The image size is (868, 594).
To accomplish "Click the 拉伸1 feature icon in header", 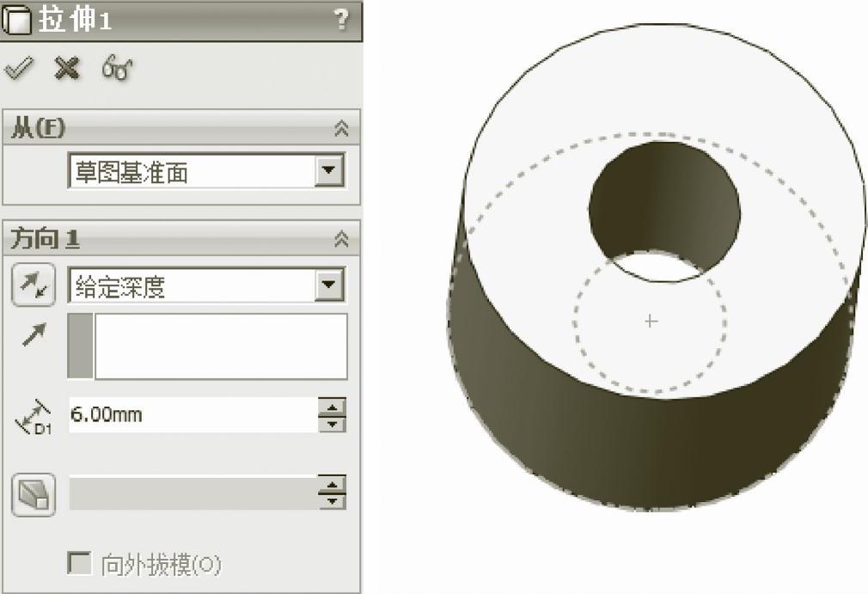I will coord(16,21).
